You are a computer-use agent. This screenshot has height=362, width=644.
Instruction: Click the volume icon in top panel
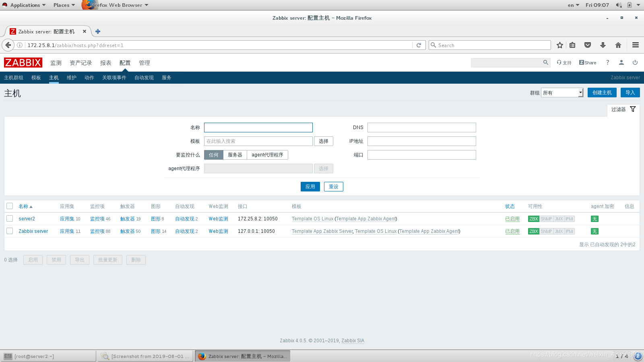pyautogui.click(x=619, y=5)
